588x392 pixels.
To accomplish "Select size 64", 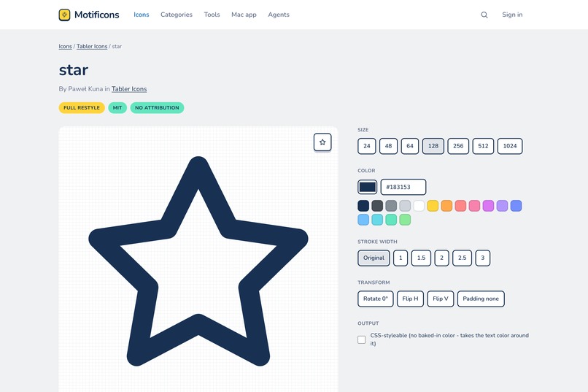I will 410,146.
